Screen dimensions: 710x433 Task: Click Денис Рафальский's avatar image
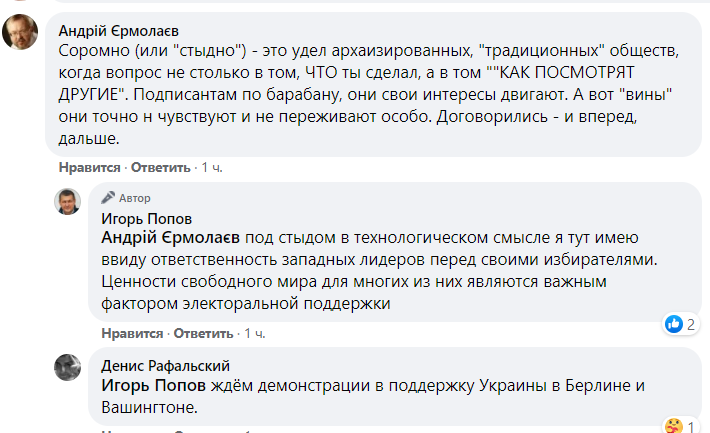click(x=68, y=367)
